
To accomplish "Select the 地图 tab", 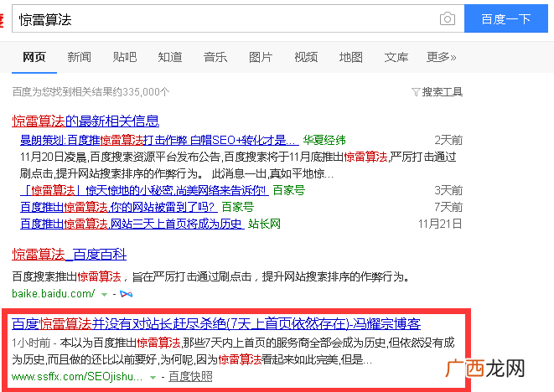I will click(351, 57).
